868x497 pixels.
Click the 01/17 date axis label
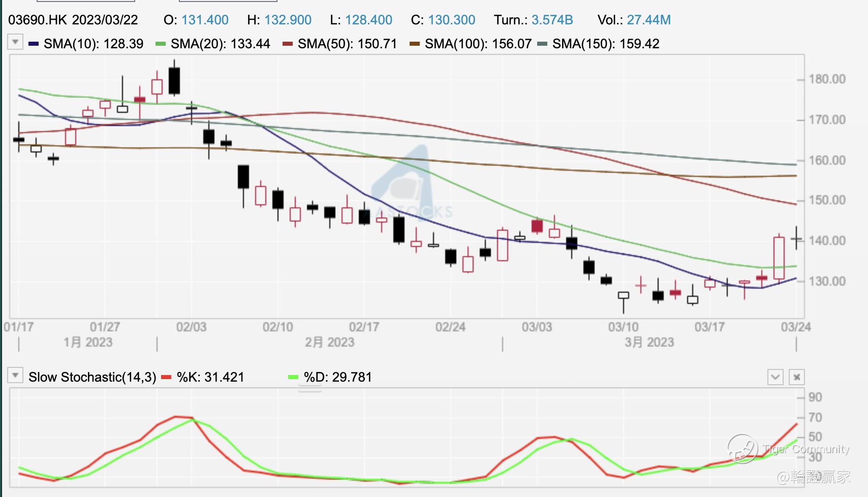(19, 327)
